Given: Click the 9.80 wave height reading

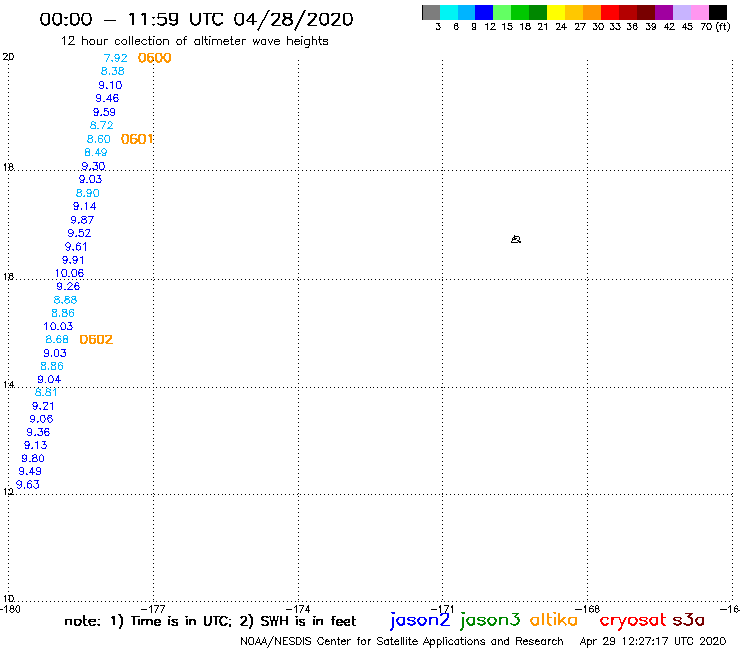Looking at the screenshot, I should (x=33, y=458).
